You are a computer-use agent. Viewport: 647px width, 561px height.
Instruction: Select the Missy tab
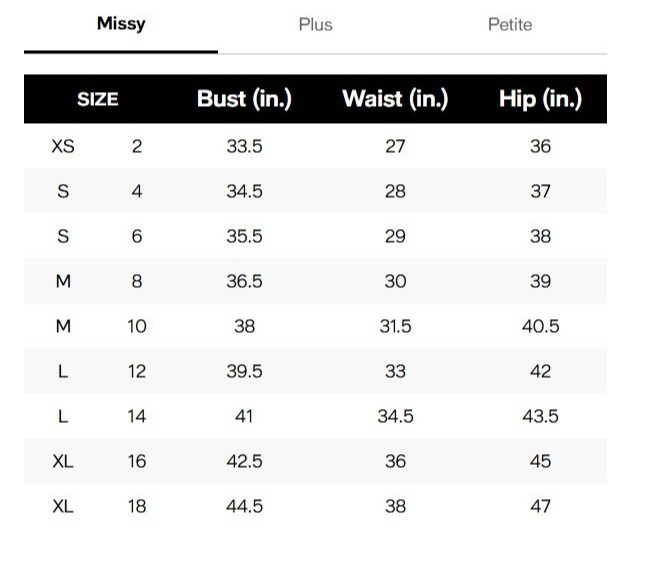point(121,24)
